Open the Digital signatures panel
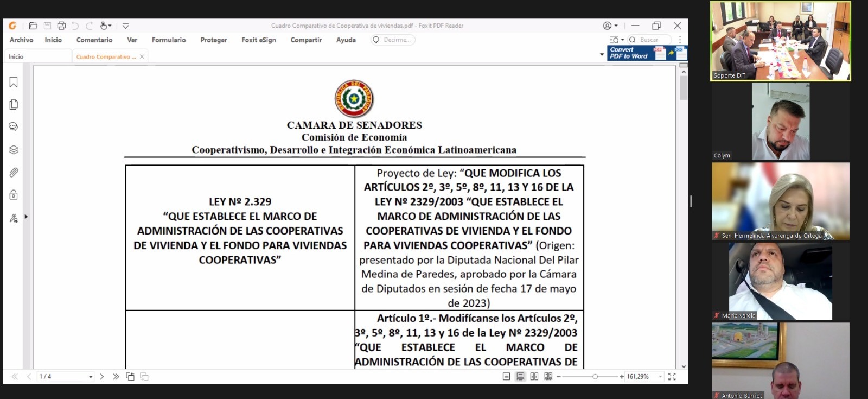Viewport: 868px width, 399px height. (14, 218)
